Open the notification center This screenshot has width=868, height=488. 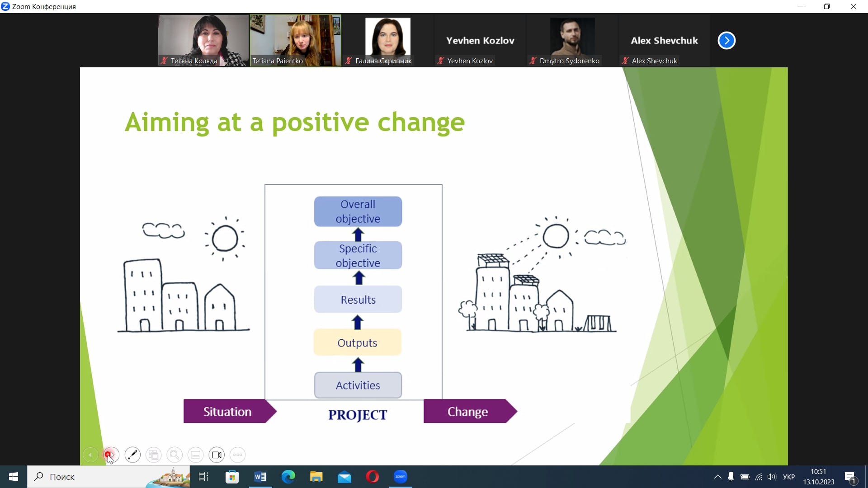[850, 477]
